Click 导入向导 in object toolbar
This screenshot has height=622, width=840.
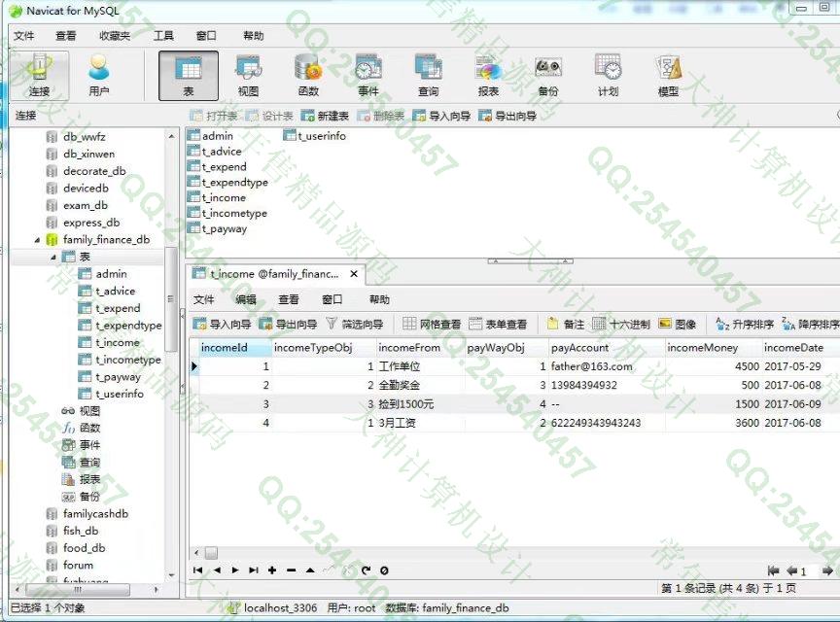click(441, 116)
